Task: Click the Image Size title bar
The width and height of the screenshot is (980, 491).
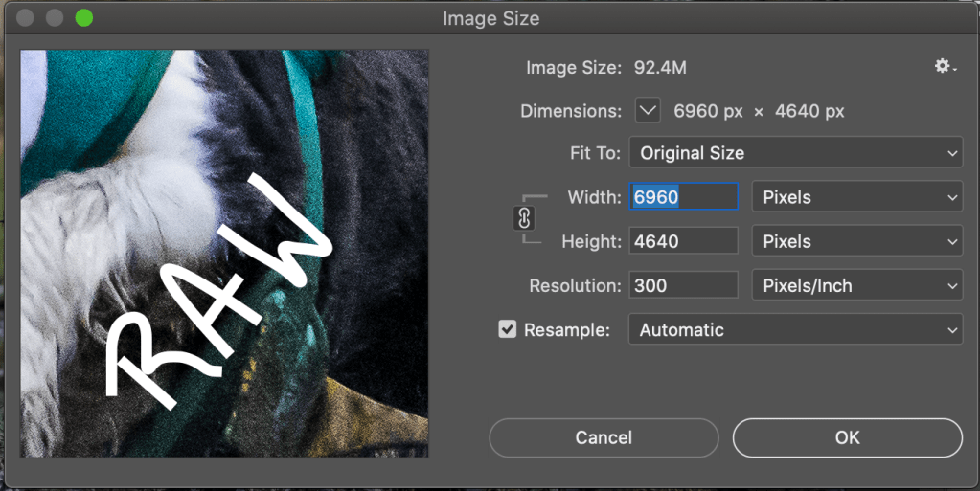Action: click(490, 17)
